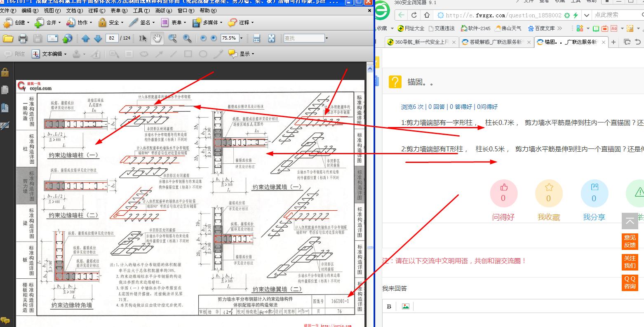Click the 我分享 share button
The width and height of the screenshot is (644, 327).
tap(594, 193)
